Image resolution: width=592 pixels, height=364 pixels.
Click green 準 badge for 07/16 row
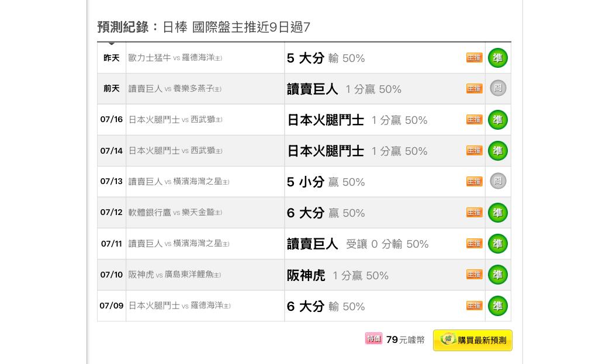point(497,120)
